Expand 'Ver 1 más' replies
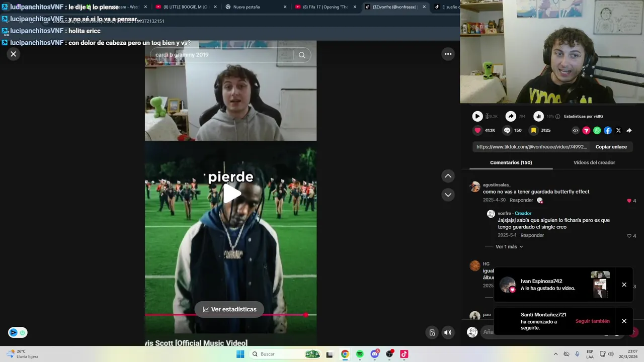This screenshot has height=362, width=644. [509, 247]
